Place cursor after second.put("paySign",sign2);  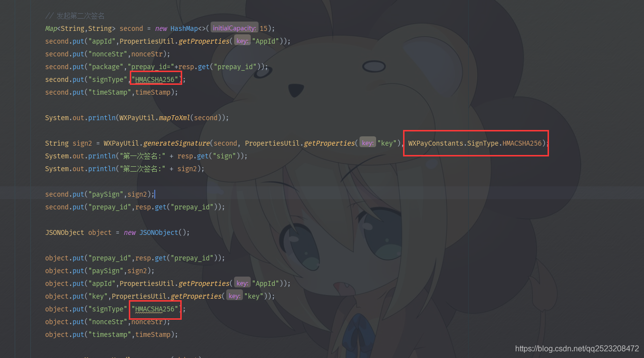[155, 194]
